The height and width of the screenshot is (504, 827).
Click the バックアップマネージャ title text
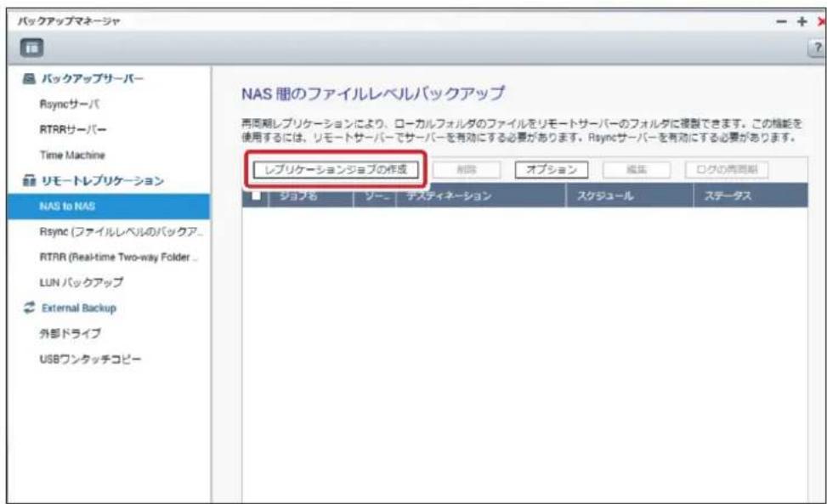pos(69,21)
